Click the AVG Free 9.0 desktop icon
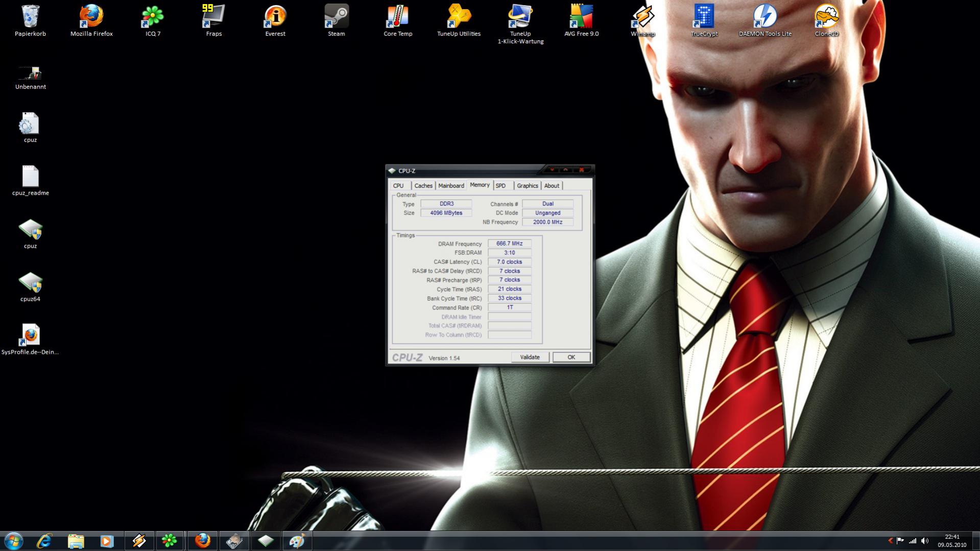 click(582, 20)
